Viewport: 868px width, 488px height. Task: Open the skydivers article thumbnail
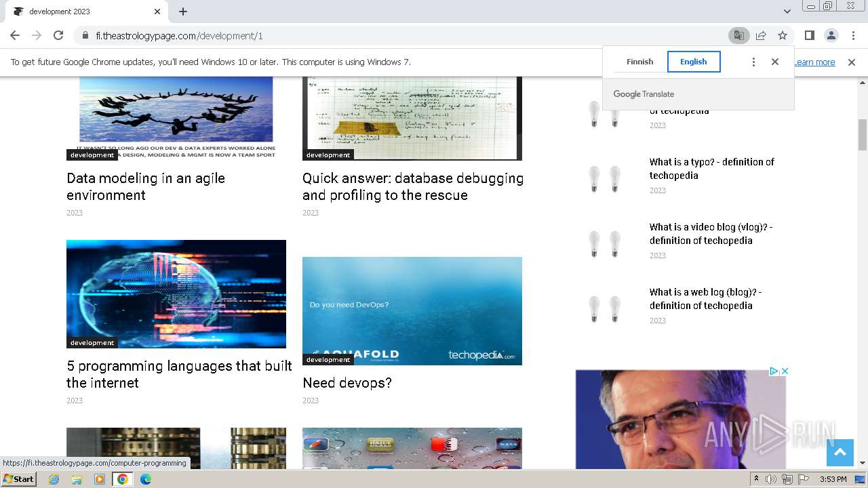pyautogui.click(x=176, y=118)
